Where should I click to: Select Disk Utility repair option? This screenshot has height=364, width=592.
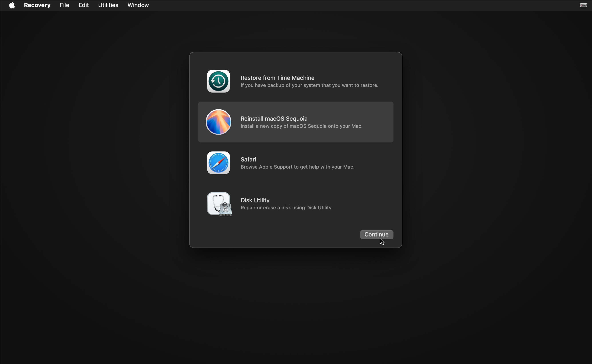(x=296, y=204)
